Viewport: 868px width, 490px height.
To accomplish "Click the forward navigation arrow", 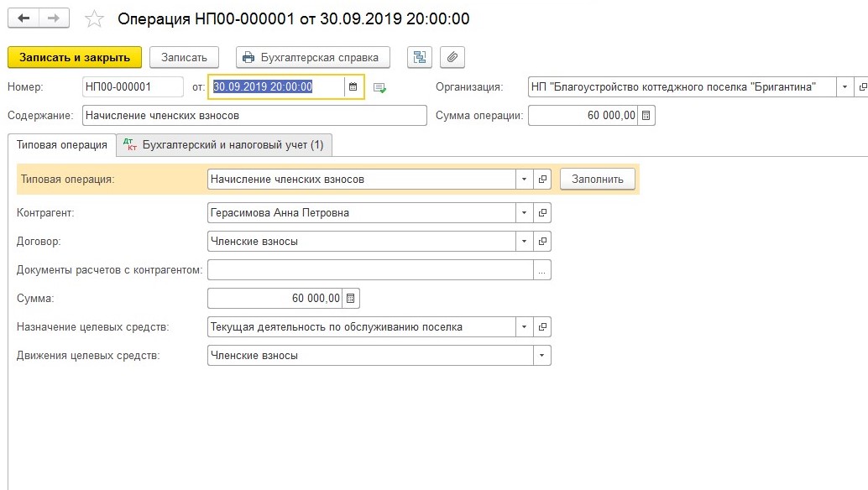I will 54,18.
